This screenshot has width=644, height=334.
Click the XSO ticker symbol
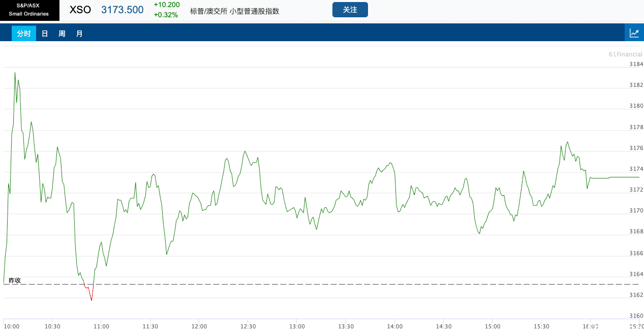[x=80, y=10]
